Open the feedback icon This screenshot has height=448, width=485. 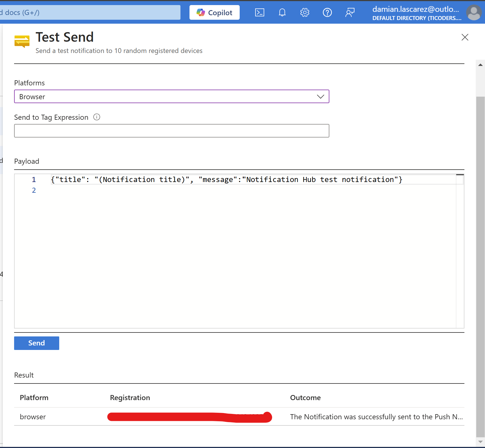click(x=350, y=12)
